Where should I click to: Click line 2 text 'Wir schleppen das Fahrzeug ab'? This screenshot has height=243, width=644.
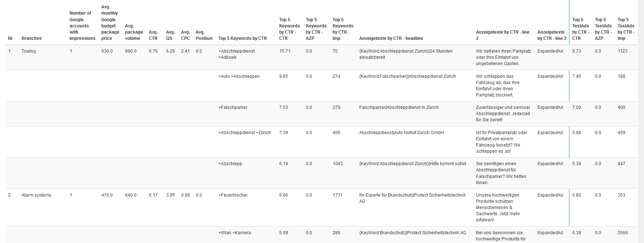tap(498, 79)
